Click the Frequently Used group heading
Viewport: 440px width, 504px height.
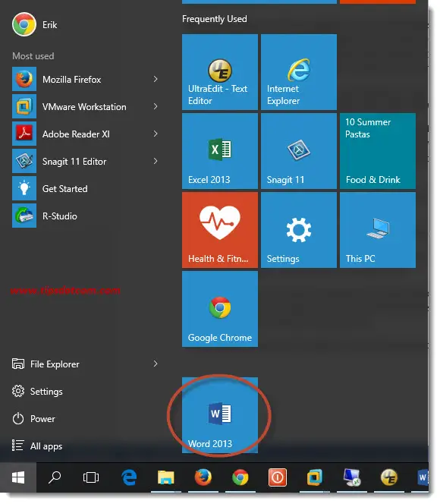(215, 19)
